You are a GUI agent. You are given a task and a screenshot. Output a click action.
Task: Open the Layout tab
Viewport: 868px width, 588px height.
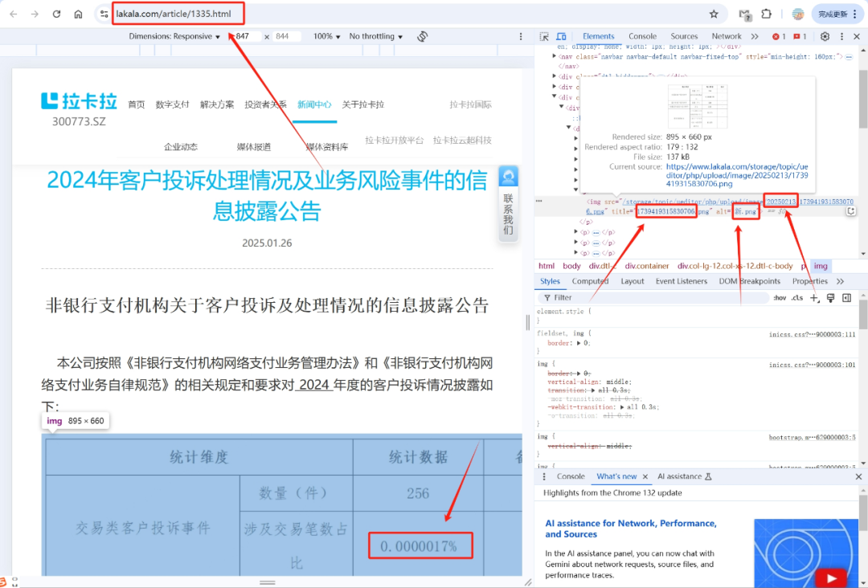click(x=633, y=282)
